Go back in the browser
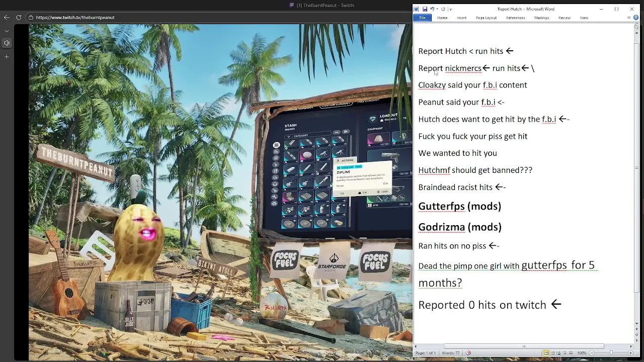Image resolution: width=644 pixels, height=362 pixels. 7,17
